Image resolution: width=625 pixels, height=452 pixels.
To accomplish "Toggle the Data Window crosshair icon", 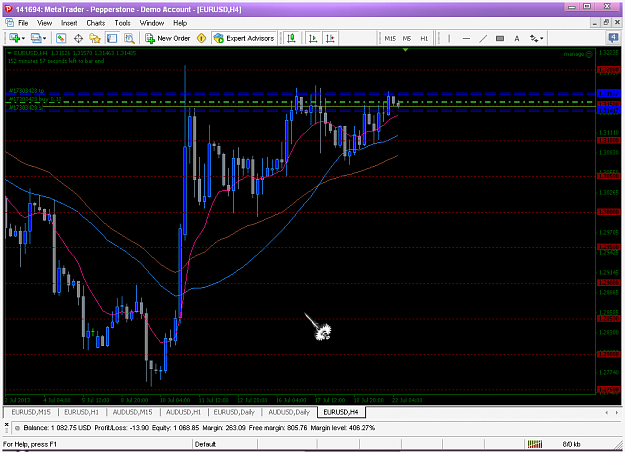I will coord(78,38).
